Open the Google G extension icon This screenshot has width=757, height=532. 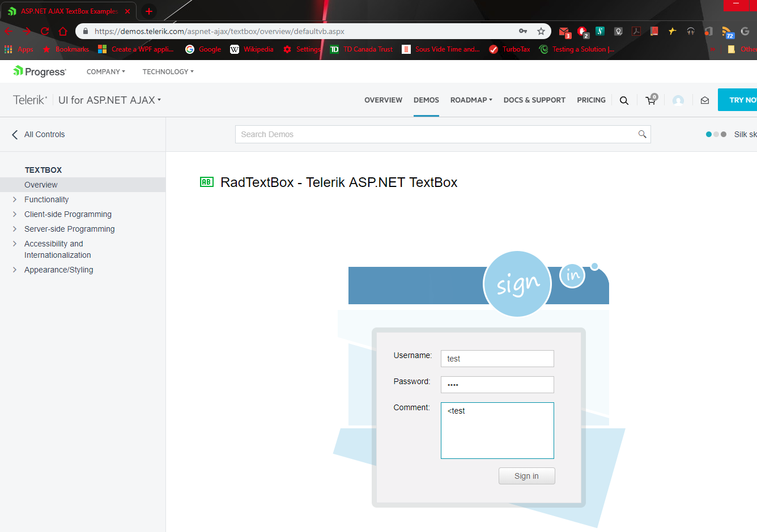[745, 31]
